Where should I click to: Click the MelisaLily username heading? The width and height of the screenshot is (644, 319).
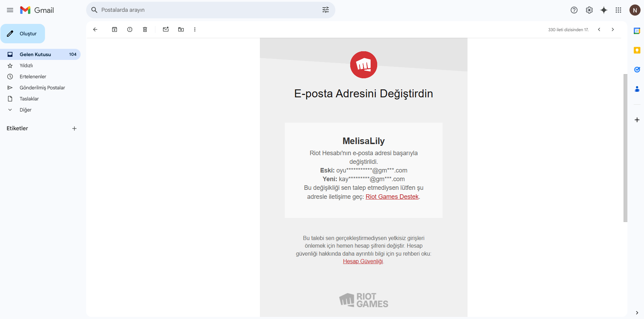click(364, 141)
